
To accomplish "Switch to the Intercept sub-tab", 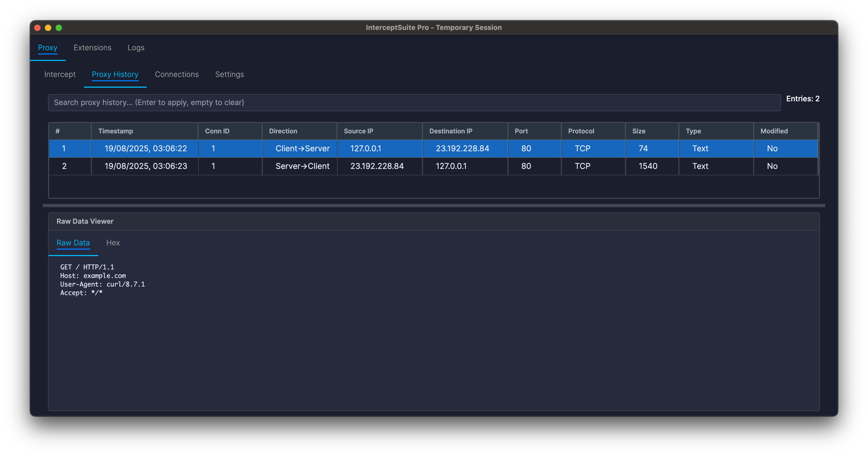I will click(x=60, y=74).
